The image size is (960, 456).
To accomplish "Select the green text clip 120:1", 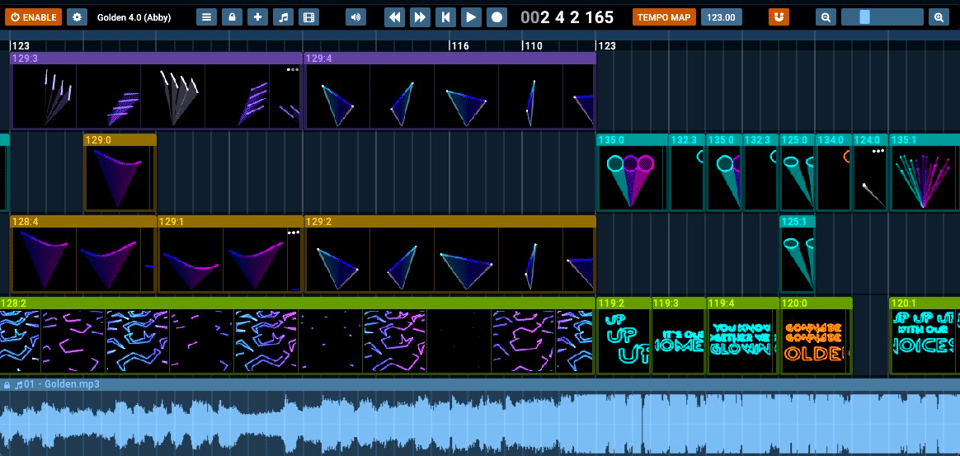I will point(924,336).
